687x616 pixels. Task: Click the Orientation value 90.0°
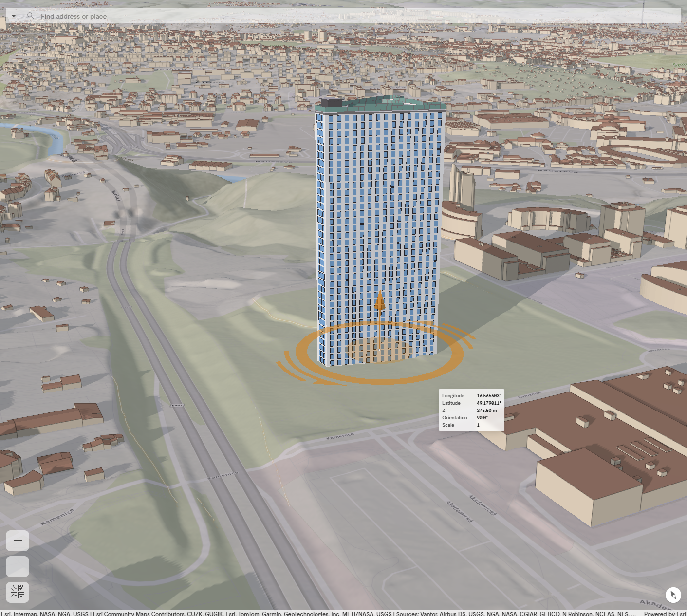coord(482,418)
